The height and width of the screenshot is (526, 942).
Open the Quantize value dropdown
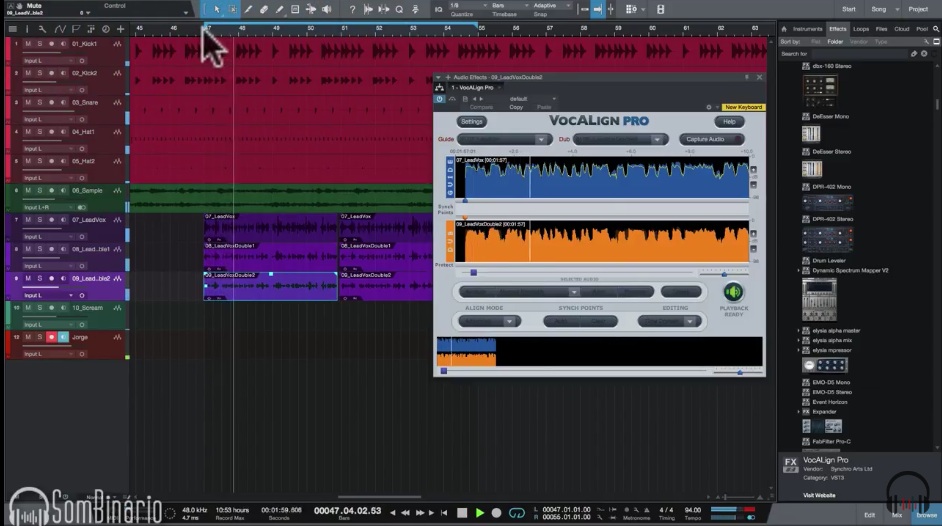(x=469, y=5)
